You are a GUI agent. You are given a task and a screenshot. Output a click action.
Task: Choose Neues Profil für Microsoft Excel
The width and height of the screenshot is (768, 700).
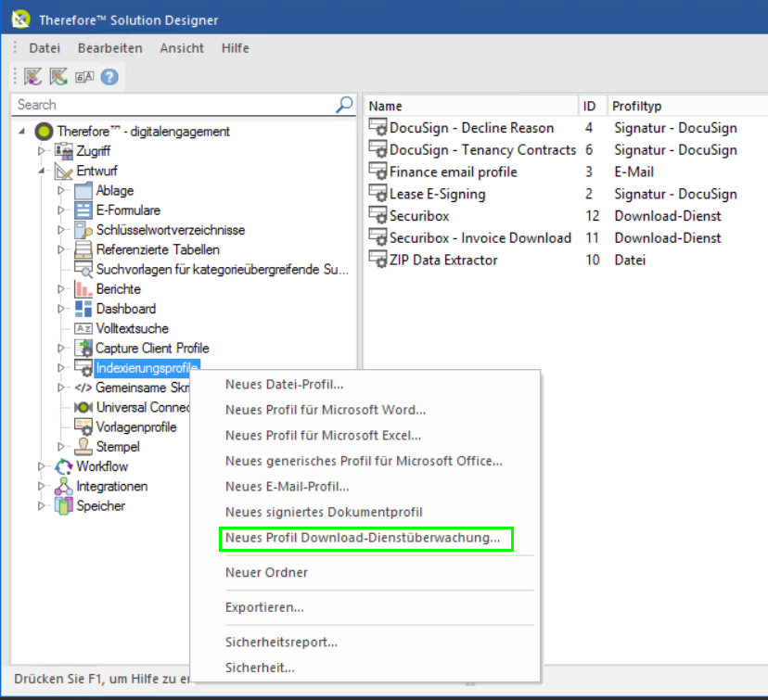[x=365, y=435]
